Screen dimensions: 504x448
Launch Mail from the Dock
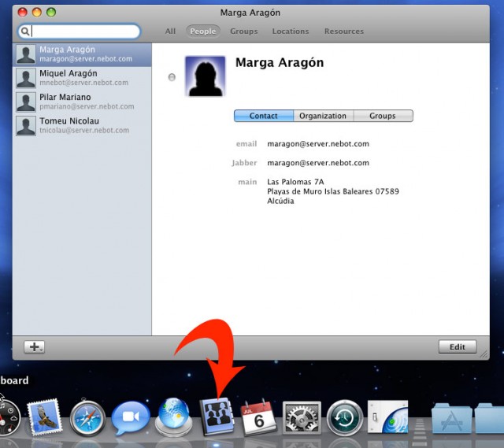point(45,417)
